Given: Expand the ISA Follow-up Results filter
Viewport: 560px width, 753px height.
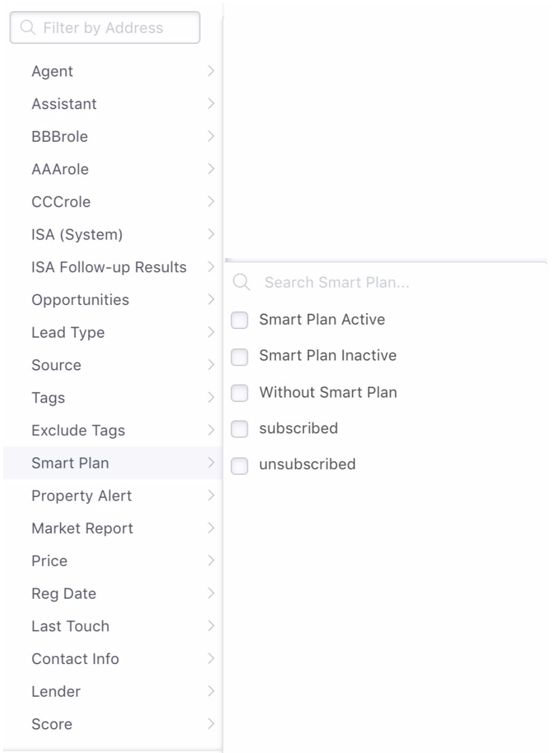Looking at the screenshot, I should (x=112, y=267).
